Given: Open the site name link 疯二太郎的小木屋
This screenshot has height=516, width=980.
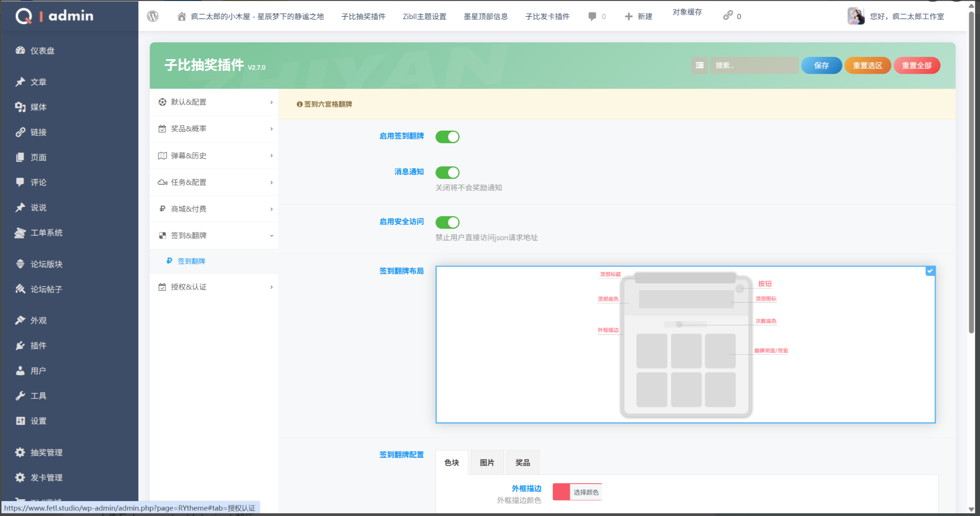Looking at the screenshot, I should click(258, 16).
